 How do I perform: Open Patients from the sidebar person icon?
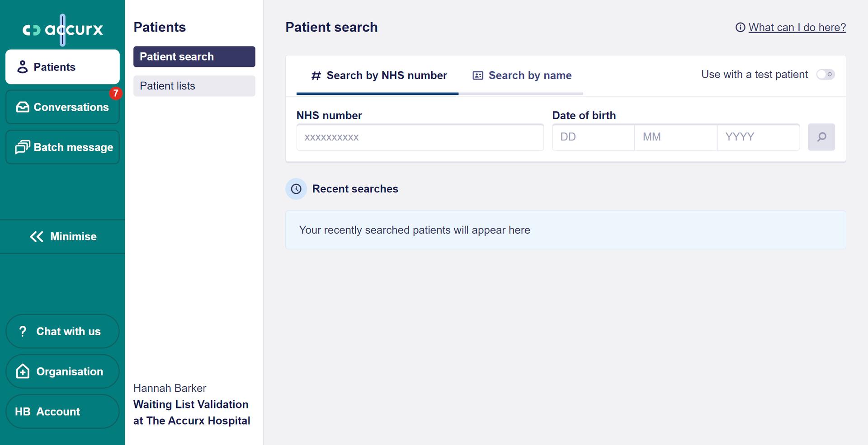23,67
